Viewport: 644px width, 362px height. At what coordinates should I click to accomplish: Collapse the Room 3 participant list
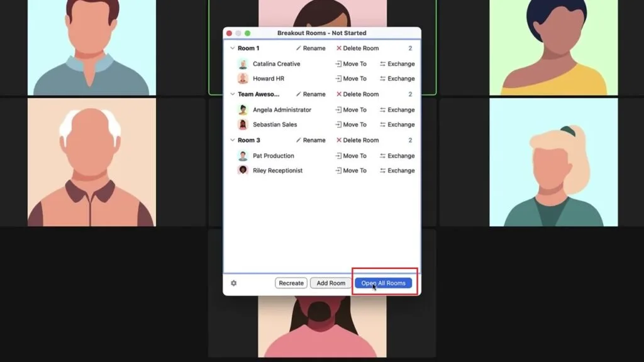pyautogui.click(x=232, y=140)
